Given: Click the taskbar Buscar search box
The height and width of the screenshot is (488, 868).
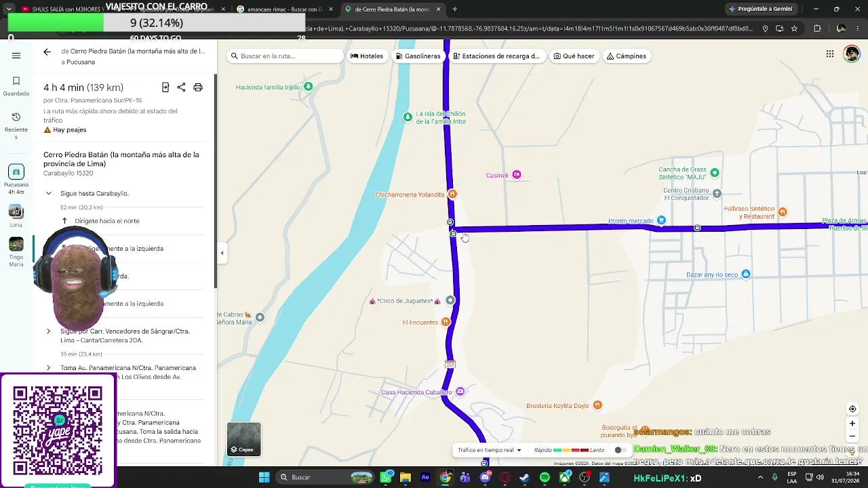Looking at the screenshot, I should tap(326, 477).
